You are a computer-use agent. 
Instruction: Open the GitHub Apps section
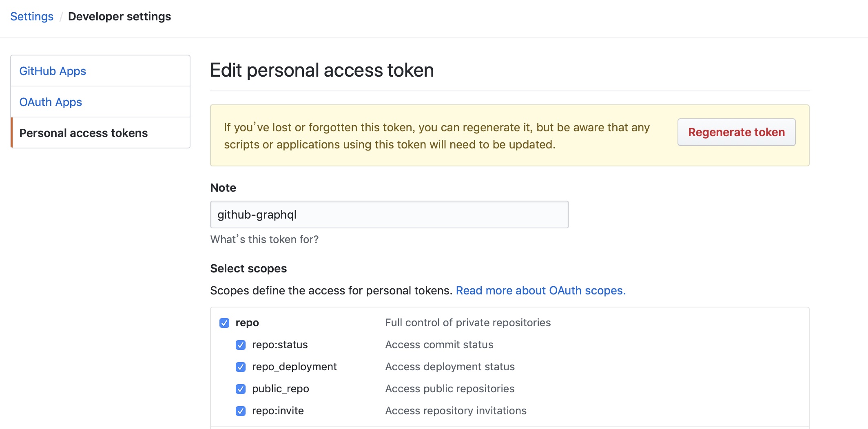click(x=53, y=71)
